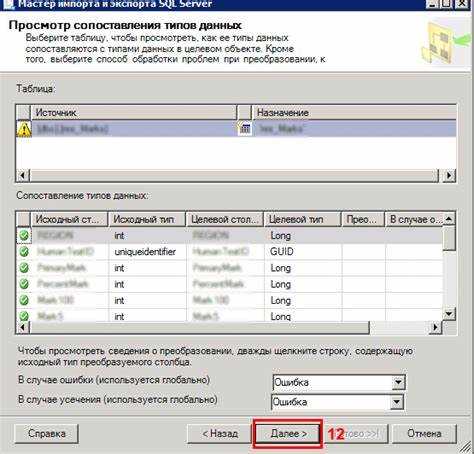
Task: Click the mapping grid vertical scrollbar thumb
Action: [449, 238]
